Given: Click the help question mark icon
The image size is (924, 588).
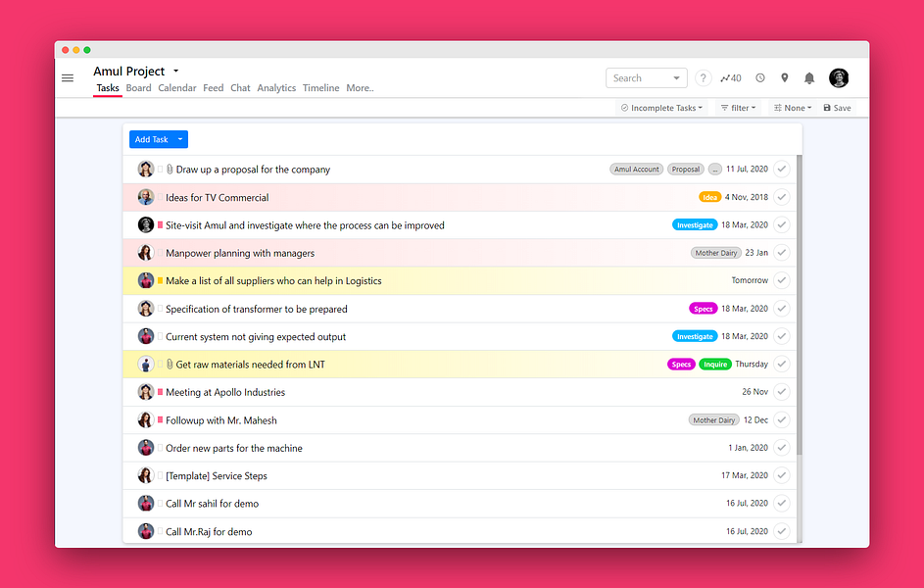Looking at the screenshot, I should (x=703, y=77).
